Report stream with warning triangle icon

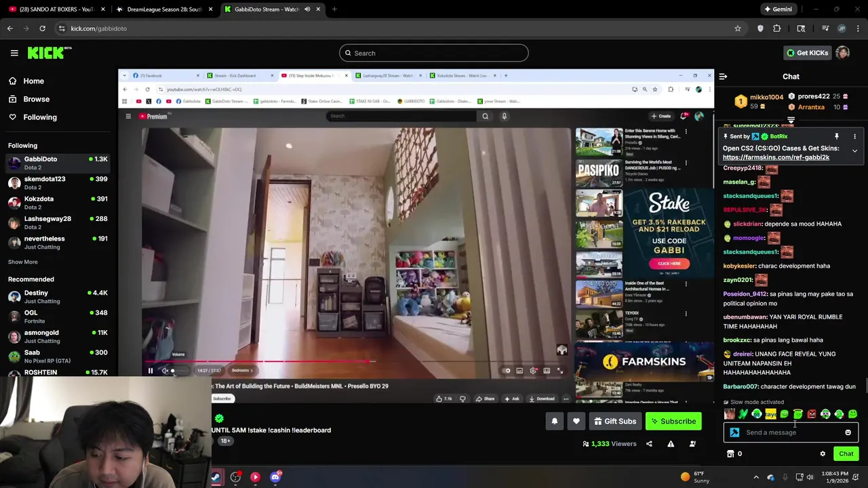(x=671, y=444)
